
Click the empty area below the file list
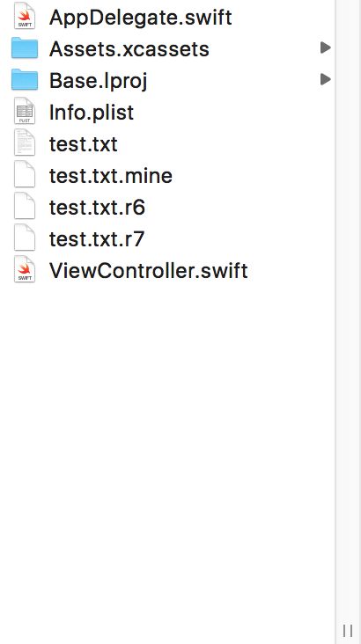coord(167,452)
